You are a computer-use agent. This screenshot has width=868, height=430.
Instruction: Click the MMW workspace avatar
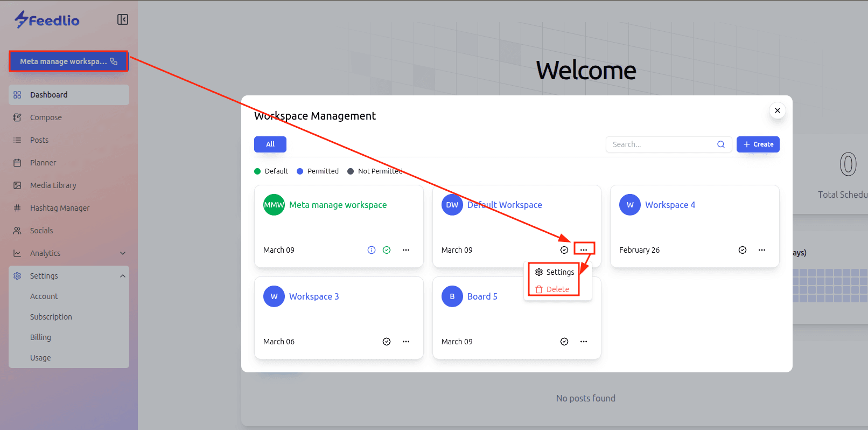point(274,205)
